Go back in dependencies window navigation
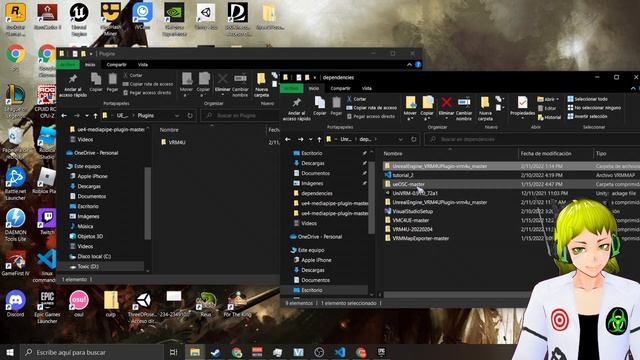This screenshot has height=360, width=640. (x=288, y=139)
